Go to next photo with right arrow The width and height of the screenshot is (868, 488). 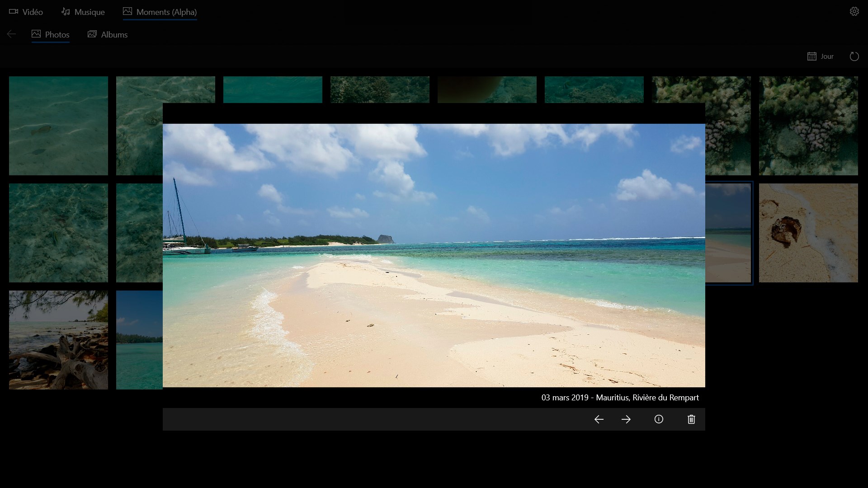coord(626,419)
